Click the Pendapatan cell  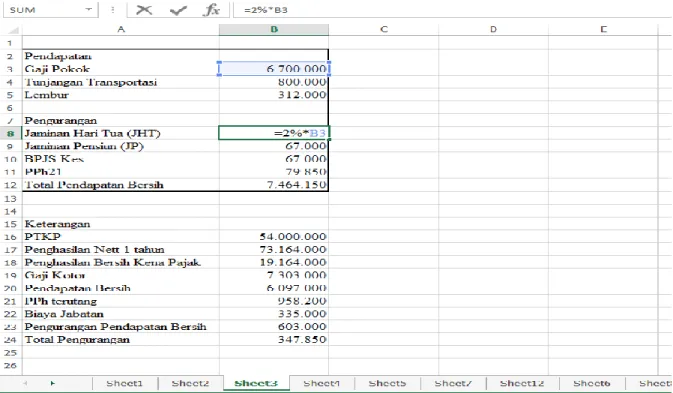click(121, 56)
